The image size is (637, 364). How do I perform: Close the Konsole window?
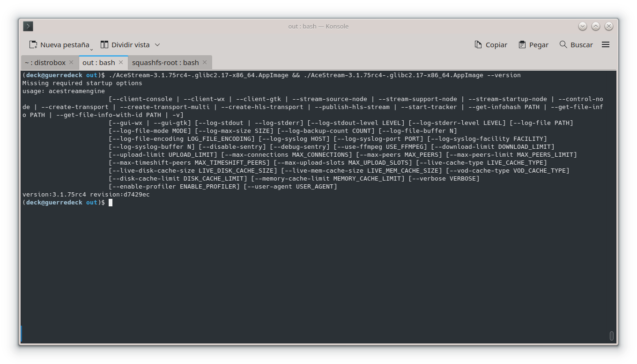tap(609, 27)
